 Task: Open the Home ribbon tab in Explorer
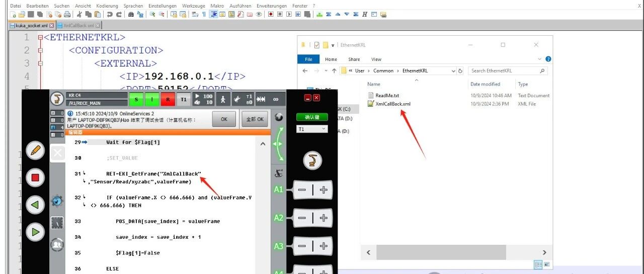pyautogui.click(x=331, y=59)
